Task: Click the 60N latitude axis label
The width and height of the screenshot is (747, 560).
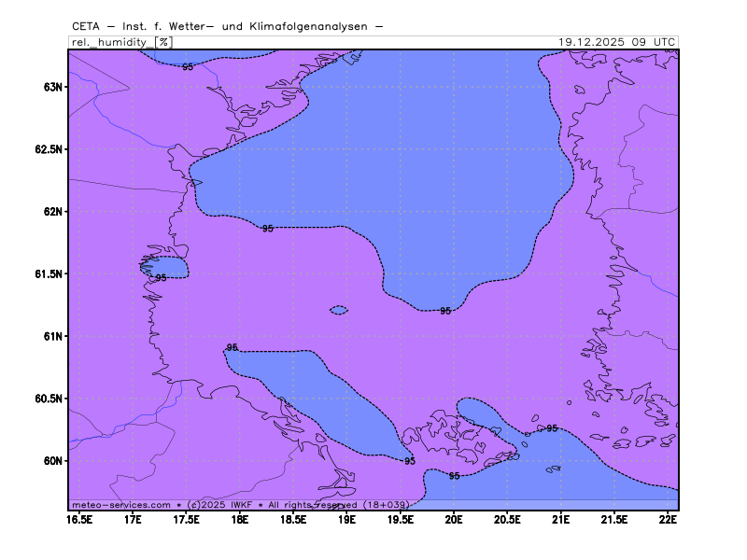Action: (x=51, y=460)
